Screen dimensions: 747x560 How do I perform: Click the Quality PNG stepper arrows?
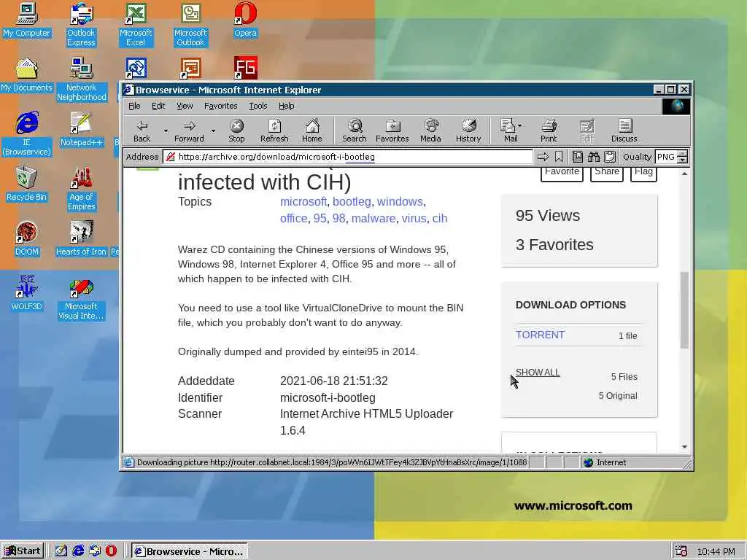pos(683,157)
